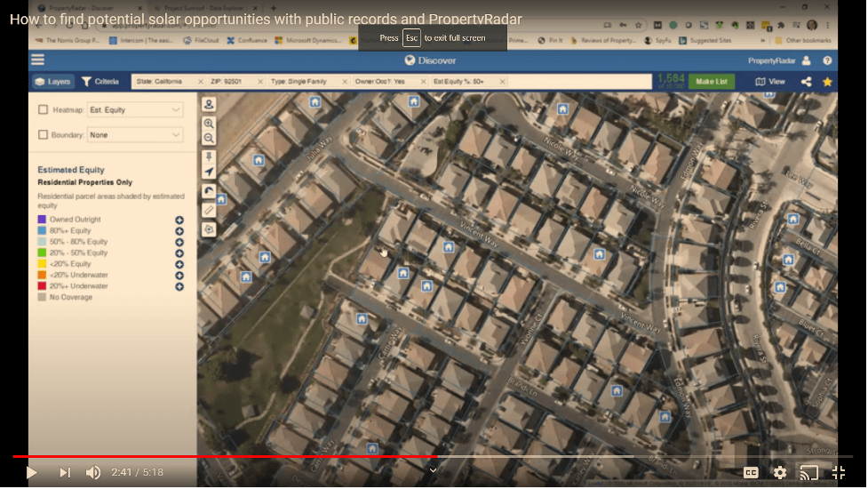Click the house marker near Brandi Ln
Screen dimensions: 868x489
pos(617,391)
